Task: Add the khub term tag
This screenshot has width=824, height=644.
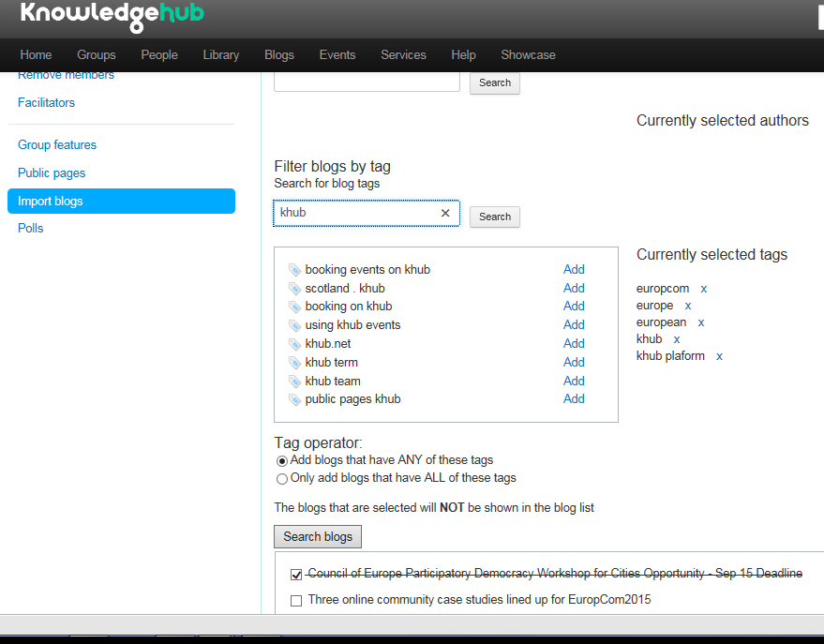Action: 574,363
